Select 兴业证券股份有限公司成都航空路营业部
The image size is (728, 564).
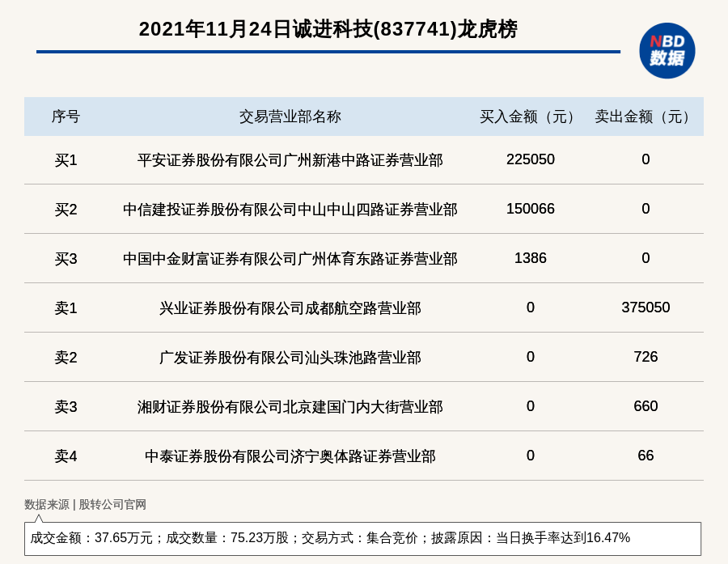click(x=290, y=307)
